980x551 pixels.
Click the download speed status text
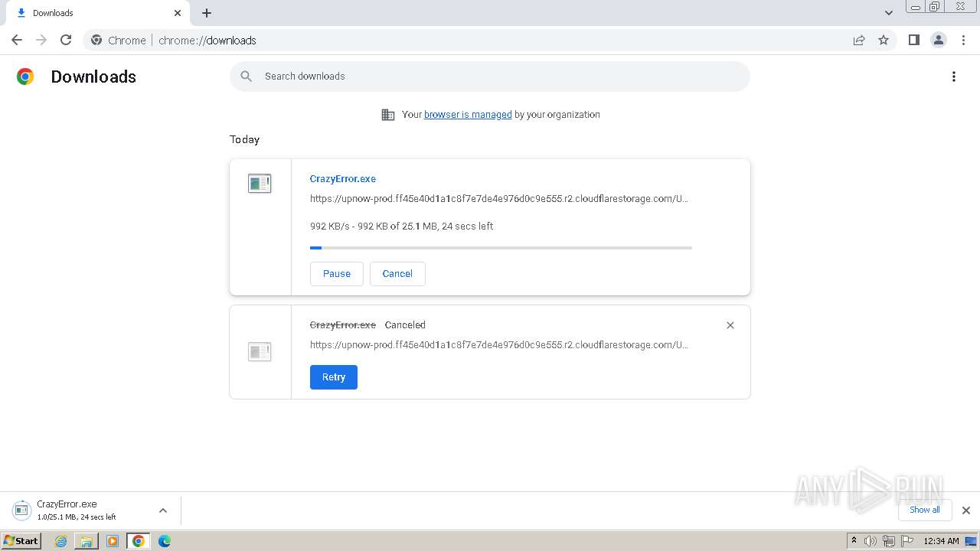click(401, 227)
